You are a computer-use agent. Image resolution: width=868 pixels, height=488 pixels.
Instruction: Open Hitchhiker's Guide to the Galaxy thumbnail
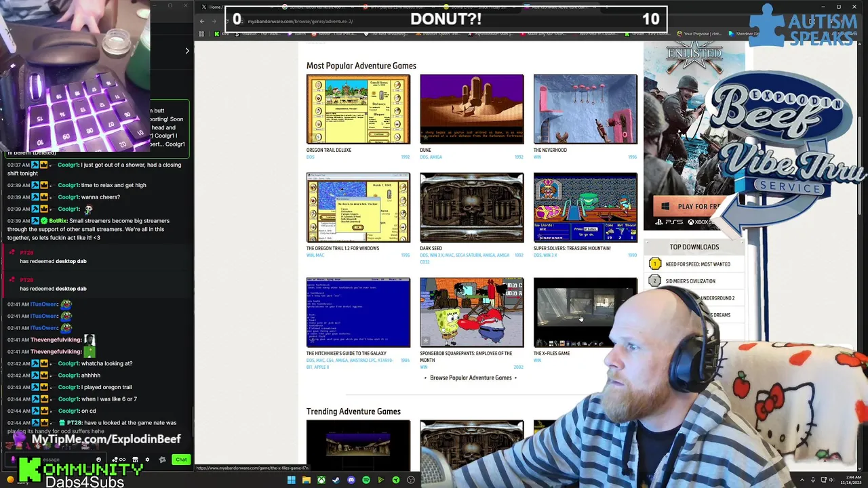(x=358, y=312)
